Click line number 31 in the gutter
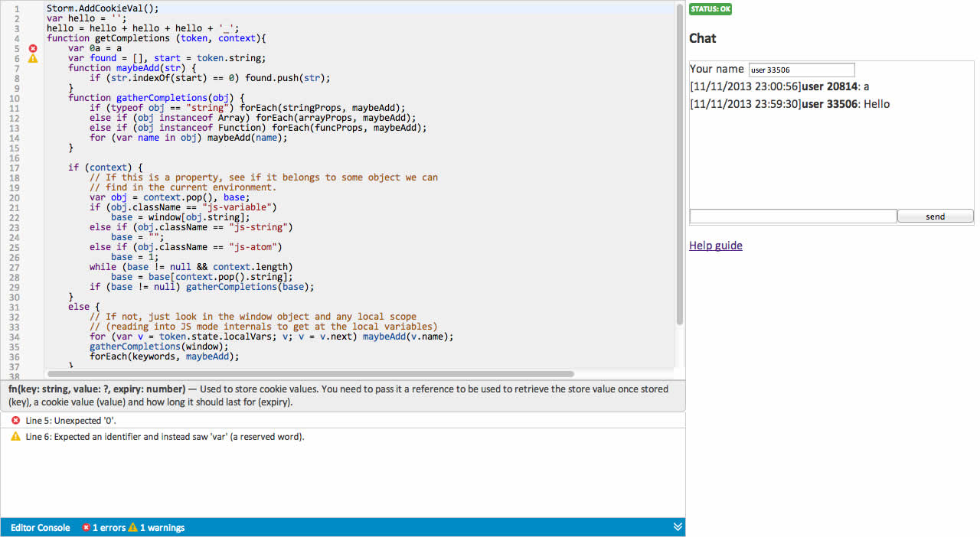The width and height of the screenshot is (980, 537). click(x=15, y=307)
